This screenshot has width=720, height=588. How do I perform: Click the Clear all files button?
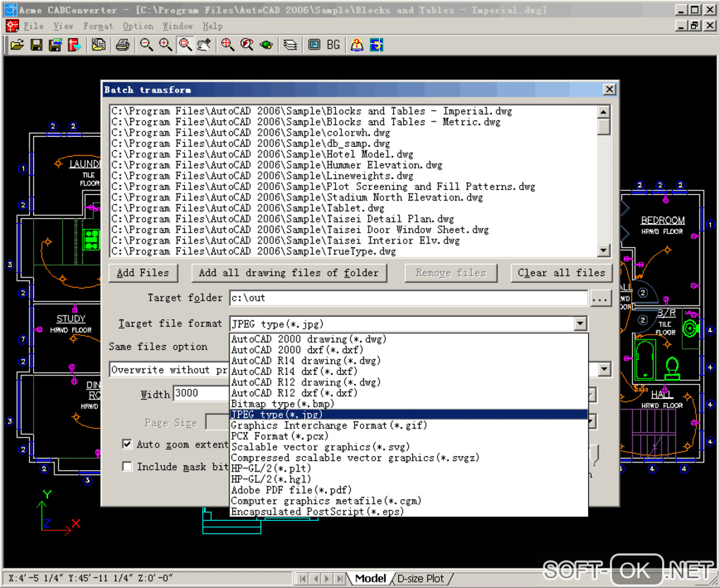pos(561,272)
